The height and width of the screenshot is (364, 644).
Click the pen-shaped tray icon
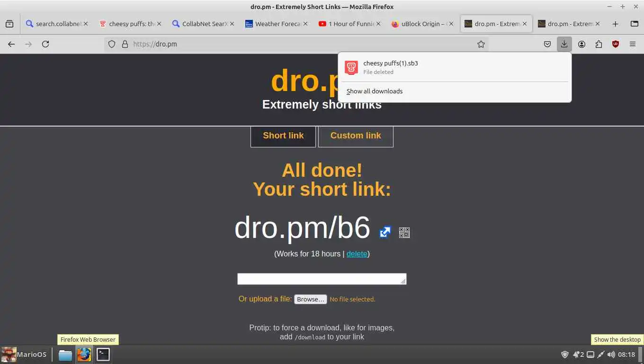[600, 354]
